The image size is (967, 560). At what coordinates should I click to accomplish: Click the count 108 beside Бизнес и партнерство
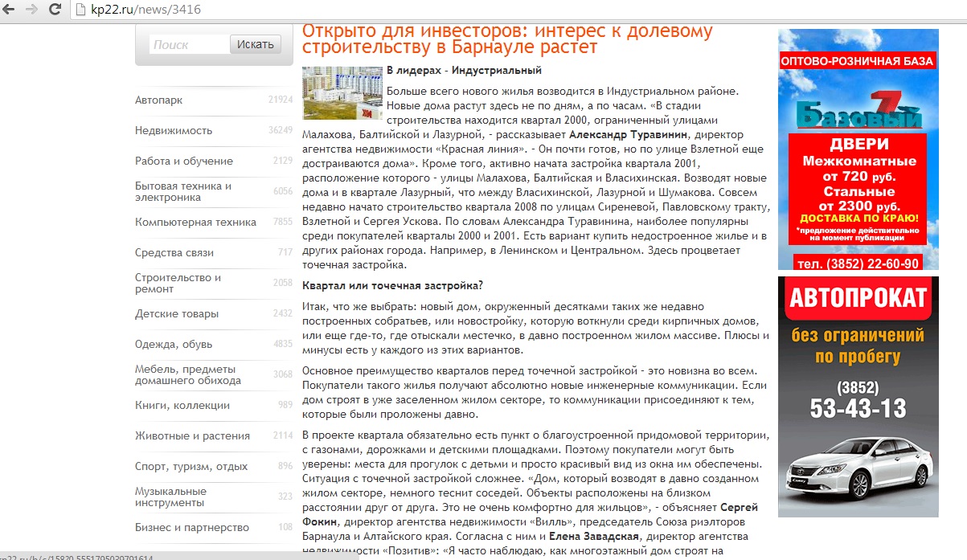click(285, 527)
